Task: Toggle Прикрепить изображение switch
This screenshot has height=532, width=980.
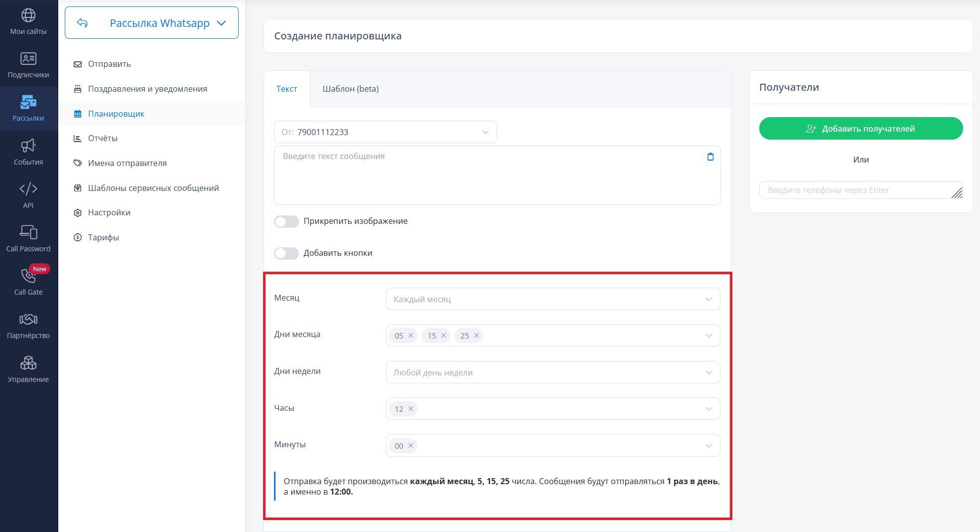Action: pos(286,221)
